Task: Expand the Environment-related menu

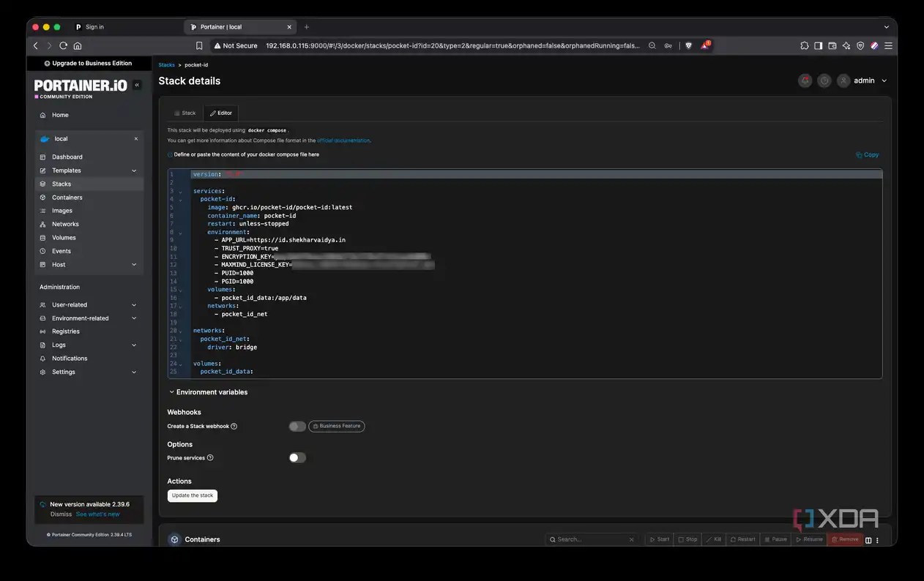Action: (x=134, y=318)
